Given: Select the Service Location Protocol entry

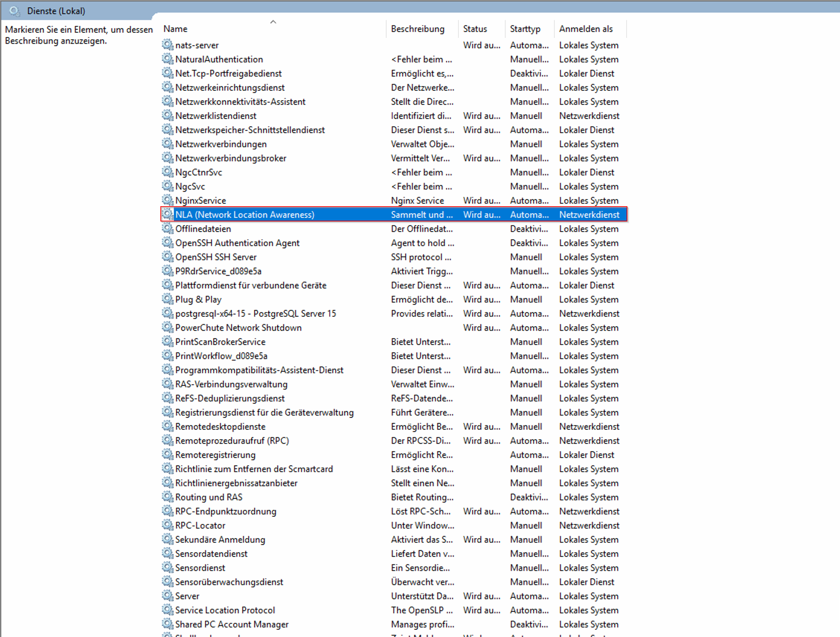Looking at the screenshot, I should tap(225, 610).
